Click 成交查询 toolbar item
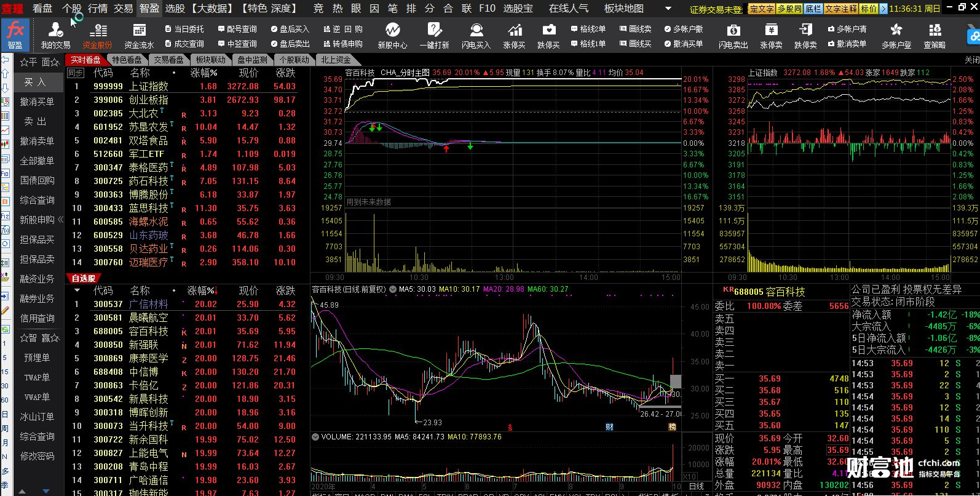 [x=184, y=44]
